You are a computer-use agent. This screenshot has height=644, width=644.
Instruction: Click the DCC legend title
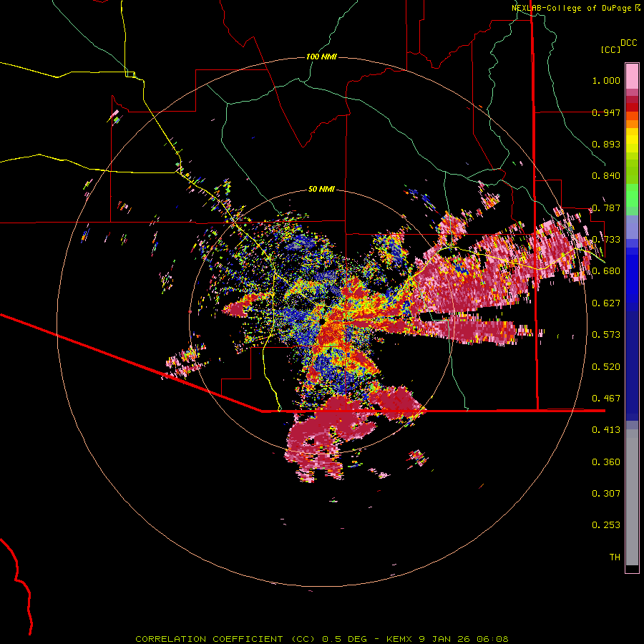click(628, 43)
